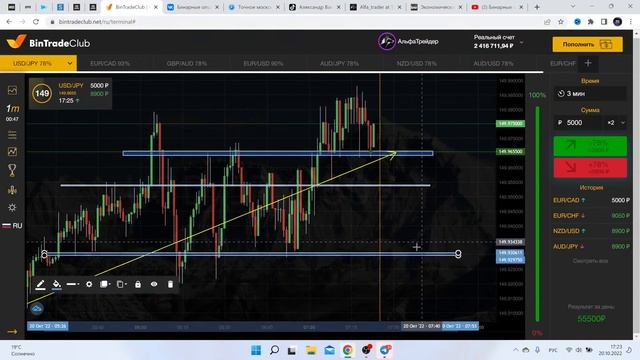Image resolution: width=640 pixels, height=360 pixels.
Task: Open sidebar gear settings icon
Action: pos(12,208)
